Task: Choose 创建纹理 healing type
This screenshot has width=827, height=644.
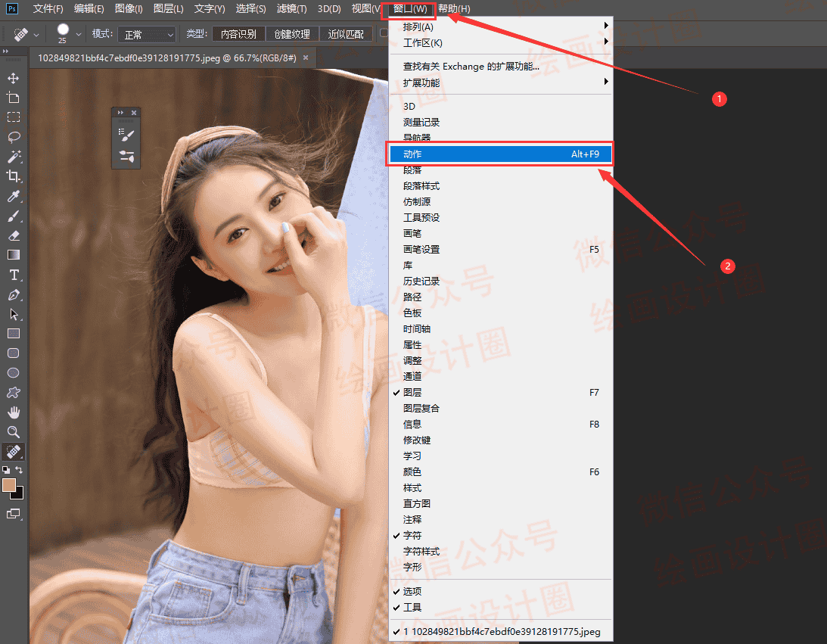Action: tap(292, 34)
